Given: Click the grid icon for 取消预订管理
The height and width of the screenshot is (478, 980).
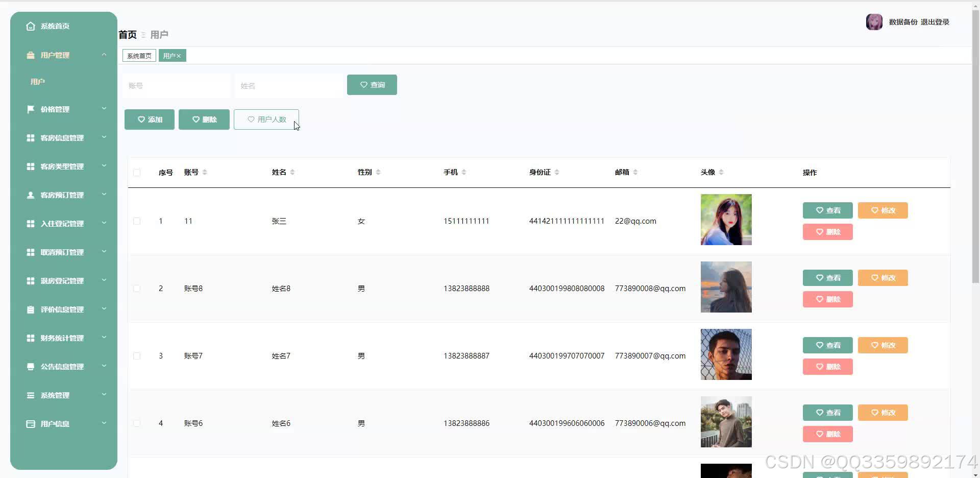Looking at the screenshot, I should click(x=31, y=252).
